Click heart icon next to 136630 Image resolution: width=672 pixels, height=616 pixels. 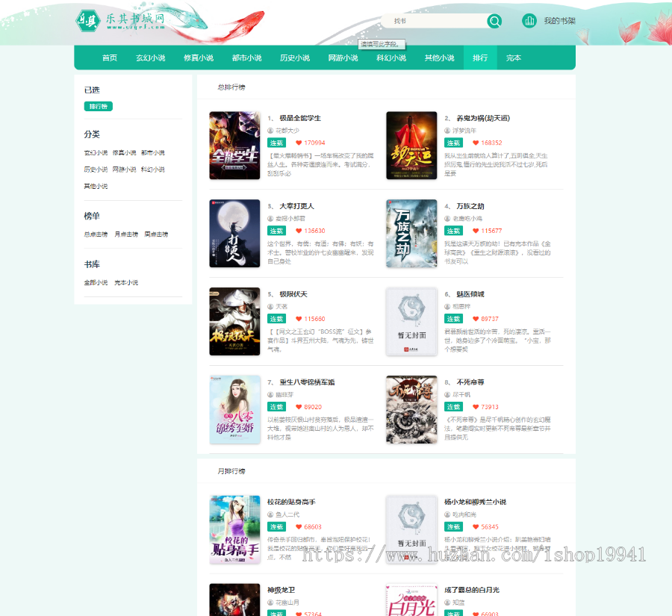(x=299, y=231)
